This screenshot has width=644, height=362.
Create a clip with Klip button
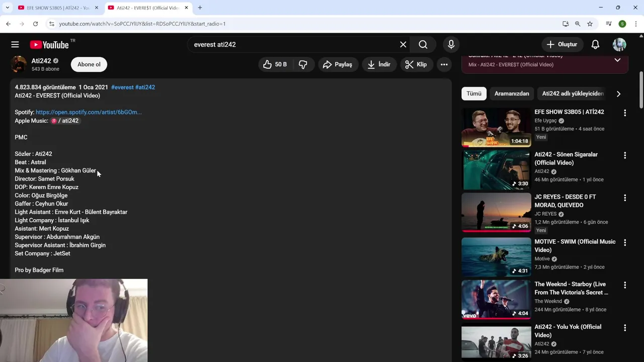coord(416,64)
